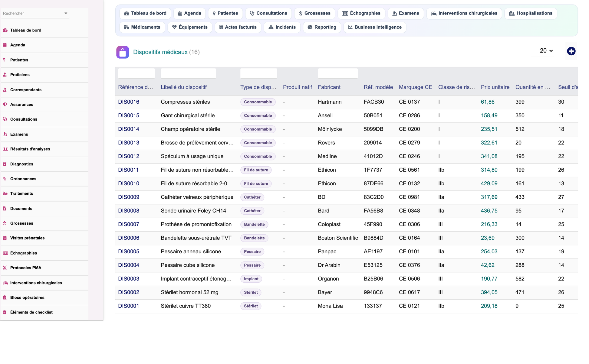589x364 pixels.
Task: Click the purple Dispositifs médicaux bag icon
Action: click(x=123, y=52)
